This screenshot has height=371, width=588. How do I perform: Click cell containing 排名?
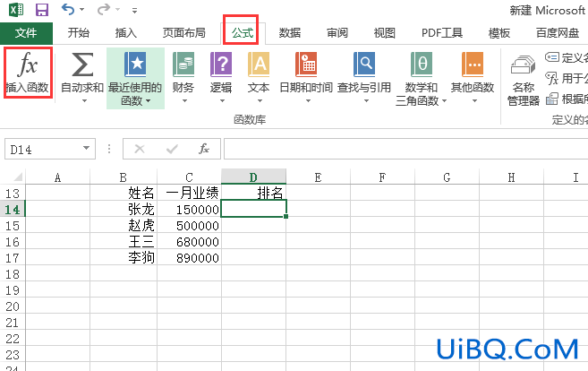(x=253, y=193)
